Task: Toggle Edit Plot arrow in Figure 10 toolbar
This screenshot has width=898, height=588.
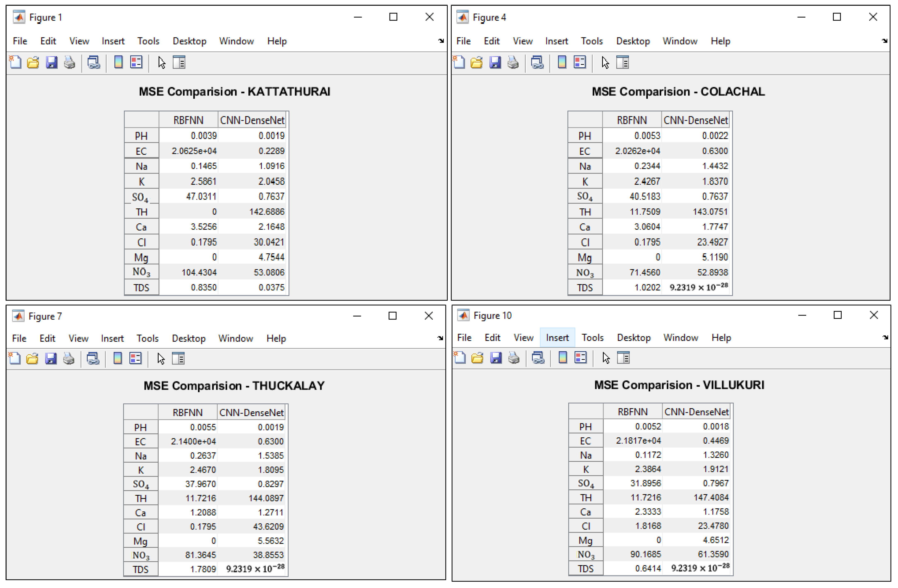Action: click(x=606, y=358)
